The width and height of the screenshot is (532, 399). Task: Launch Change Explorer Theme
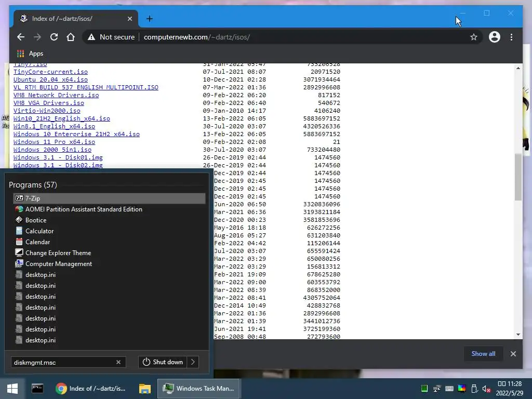coord(109,253)
